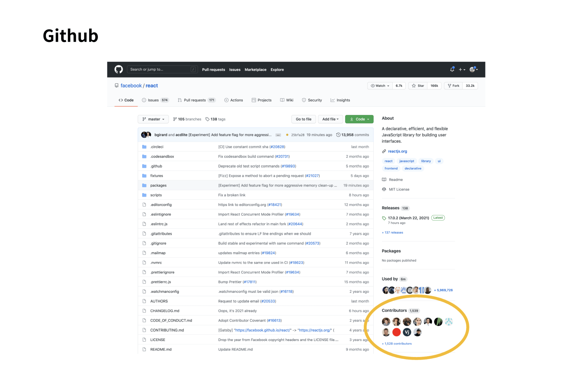Click the GitHub Octocat logo

tap(118, 69)
